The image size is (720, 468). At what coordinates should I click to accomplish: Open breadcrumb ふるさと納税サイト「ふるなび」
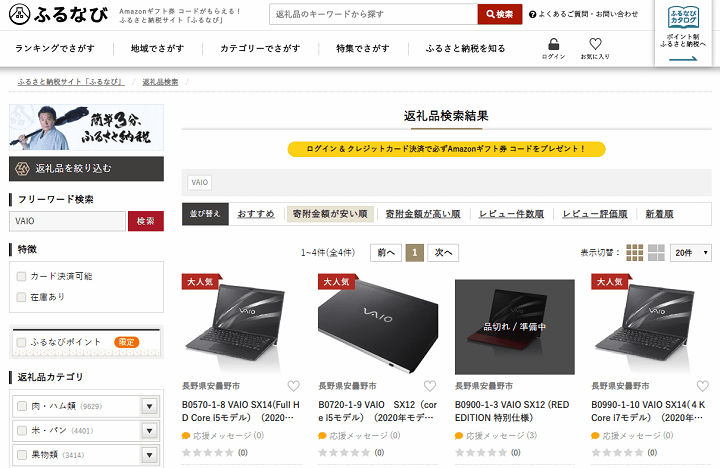click(x=71, y=82)
